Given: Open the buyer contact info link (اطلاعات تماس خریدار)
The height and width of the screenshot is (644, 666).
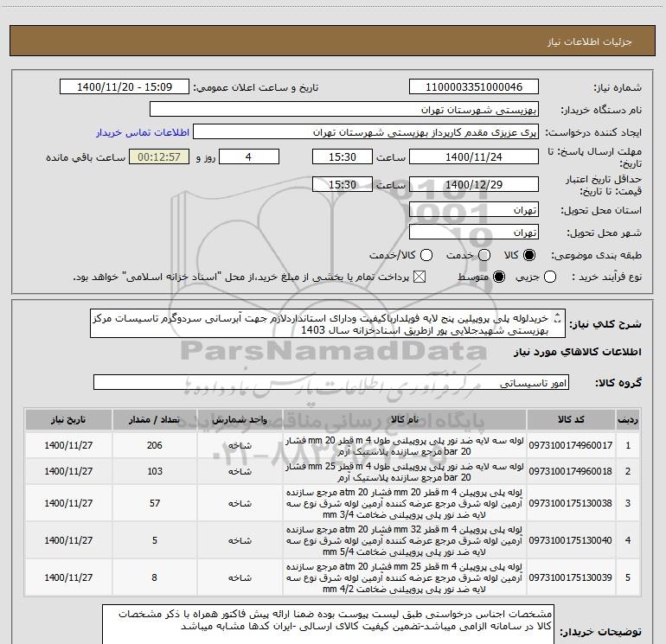Looking at the screenshot, I should (x=143, y=132).
